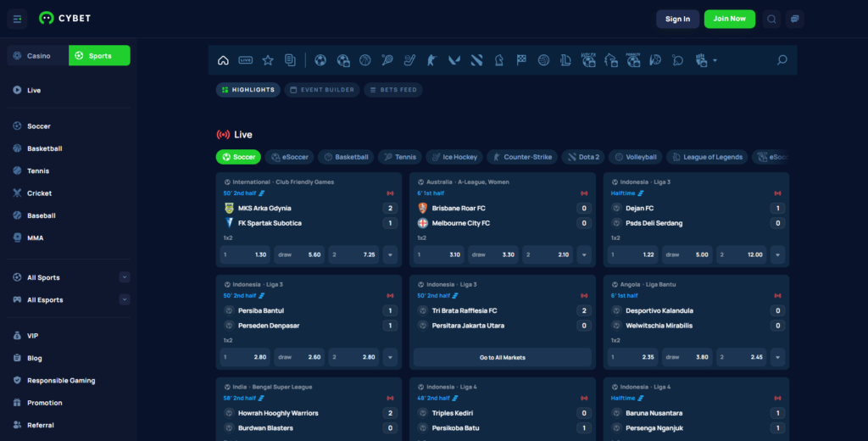Filter live events by Basketball chip
The image size is (868, 441).
pos(346,157)
